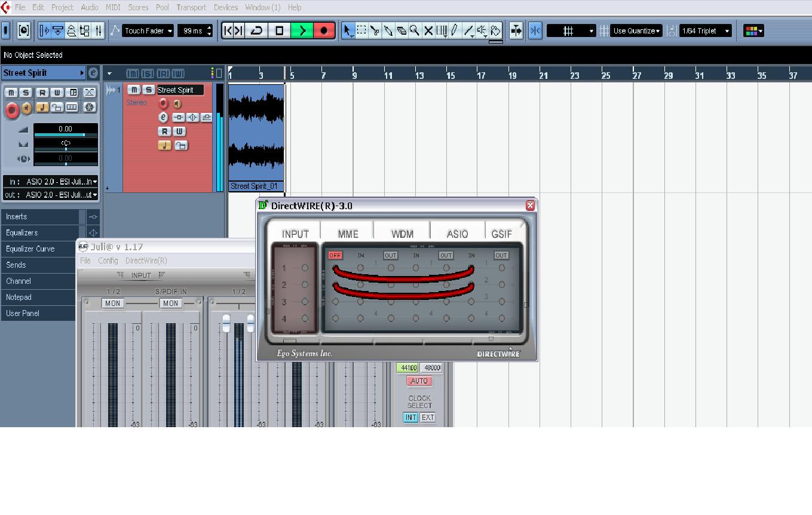Click Inspector volume slider
This screenshot has width=812, height=515.
coord(66,135)
